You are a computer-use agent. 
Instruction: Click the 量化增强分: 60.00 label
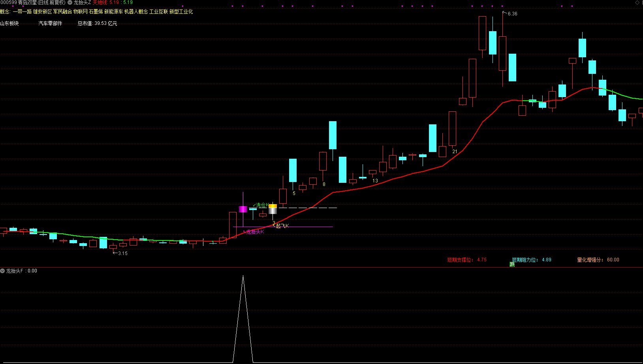pos(598,260)
